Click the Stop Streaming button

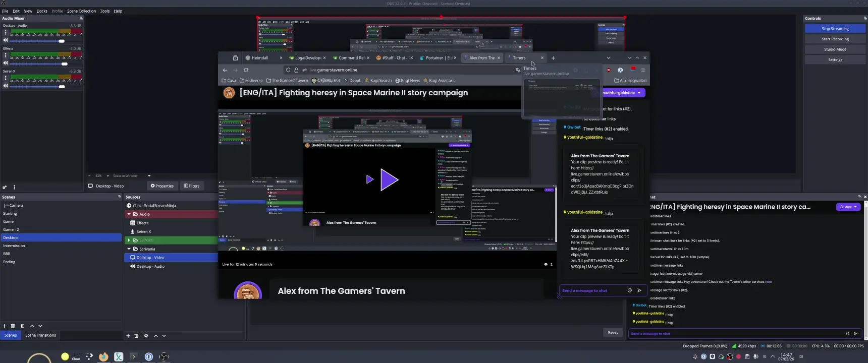coord(835,29)
